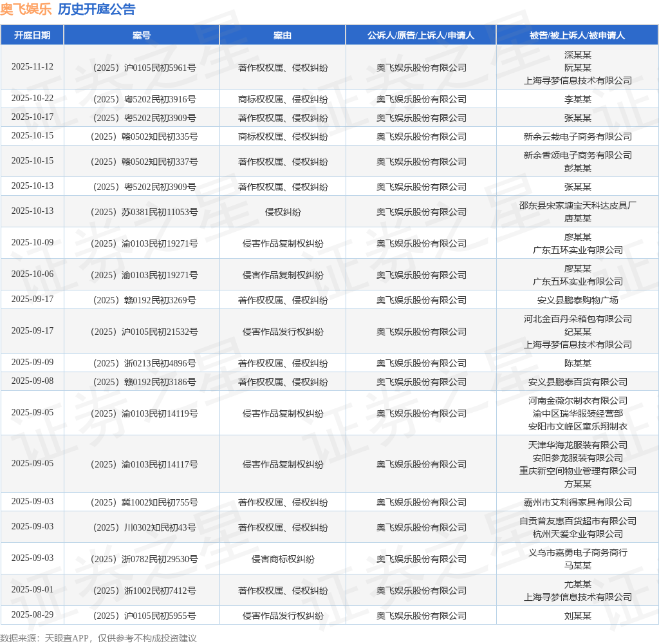Click case number 浙0782民初29530号
Screen dimensions: 659x644
pos(144,559)
